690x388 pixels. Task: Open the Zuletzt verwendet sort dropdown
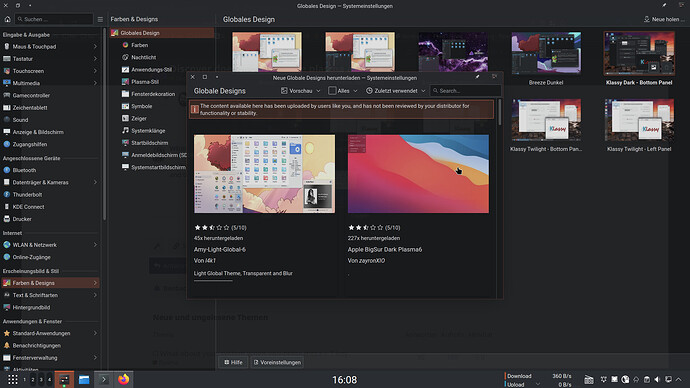[x=396, y=91]
